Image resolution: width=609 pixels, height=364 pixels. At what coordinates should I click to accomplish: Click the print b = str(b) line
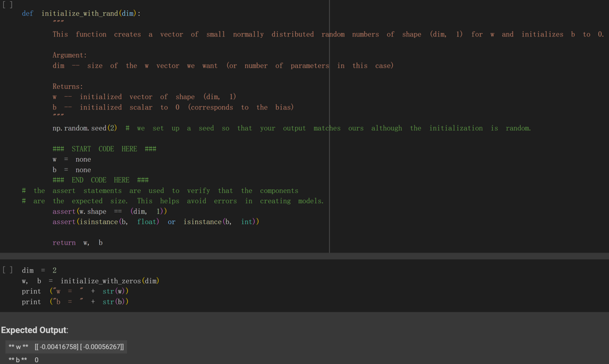pyautogui.click(x=75, y=302)
